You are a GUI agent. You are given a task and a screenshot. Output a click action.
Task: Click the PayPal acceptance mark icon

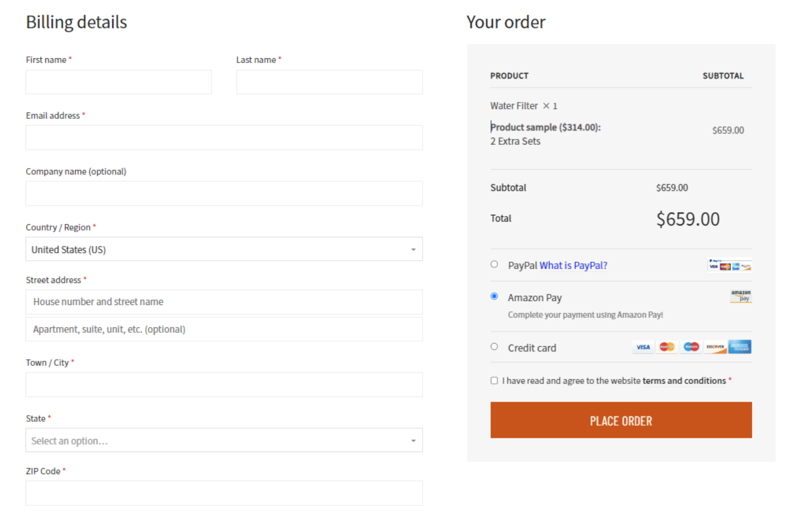[x=715, y=261]
